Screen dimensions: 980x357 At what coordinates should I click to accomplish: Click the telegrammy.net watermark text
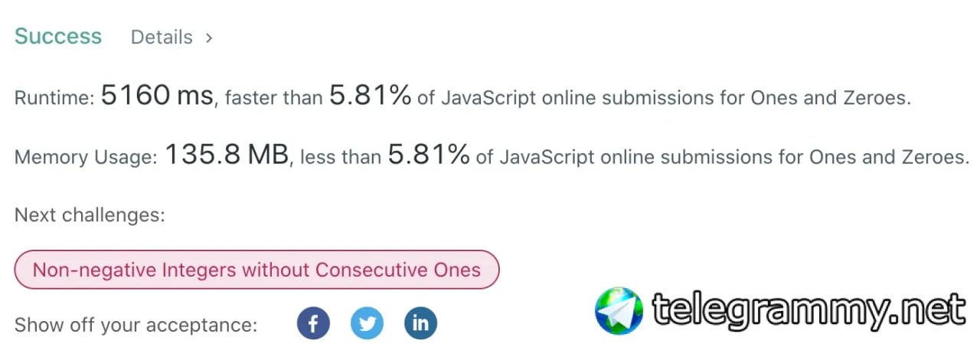(808, 310)
